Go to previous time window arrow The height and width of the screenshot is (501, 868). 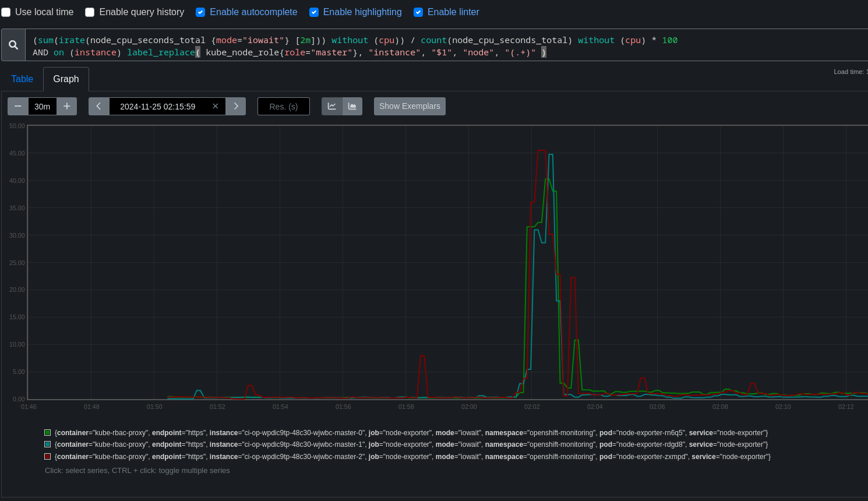point(99,106)
